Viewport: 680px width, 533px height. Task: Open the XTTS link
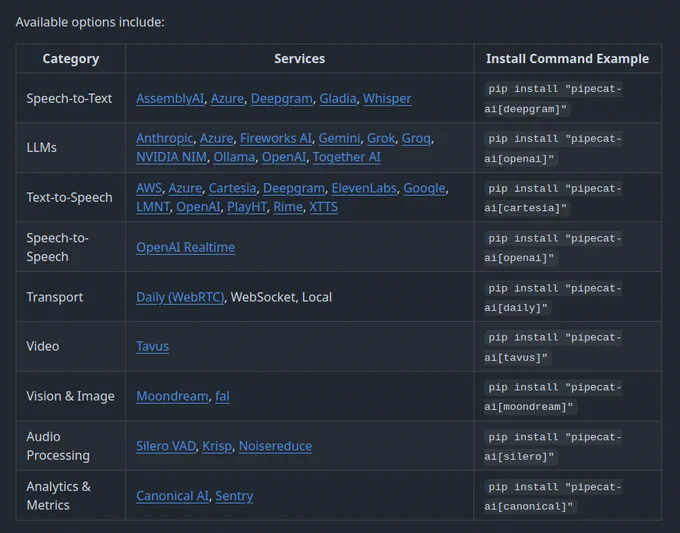323,207
